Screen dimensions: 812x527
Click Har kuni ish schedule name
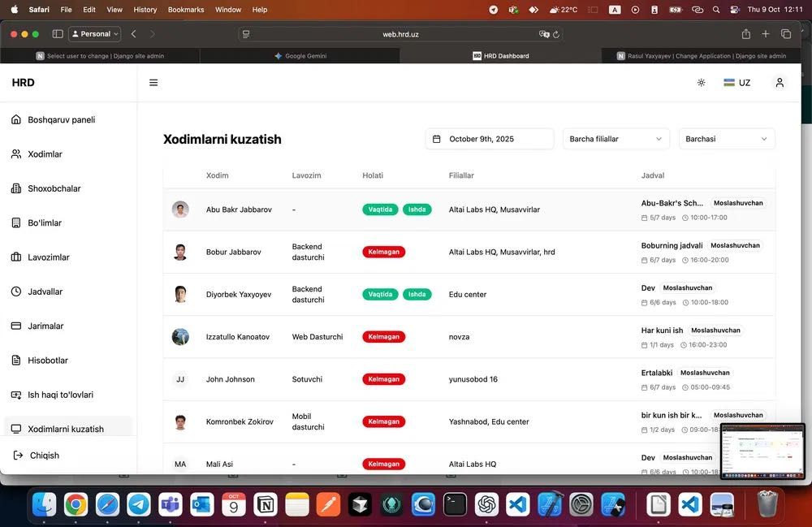(x=662, y=330)
